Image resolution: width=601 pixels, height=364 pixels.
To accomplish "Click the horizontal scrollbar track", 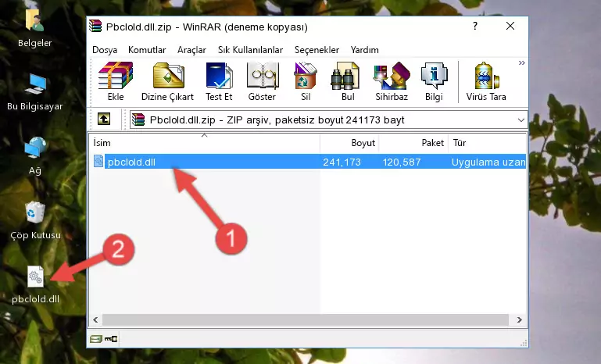I will [305, 319].
